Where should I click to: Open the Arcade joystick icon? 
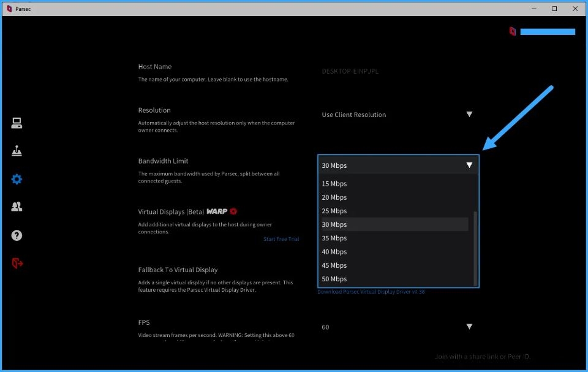[x=17, y=151]
